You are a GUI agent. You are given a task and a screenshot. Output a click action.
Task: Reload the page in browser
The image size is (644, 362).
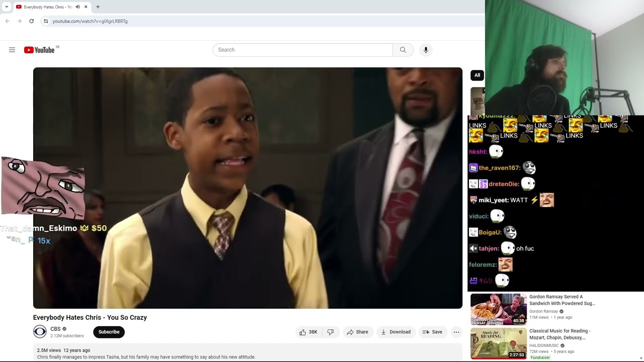(31, 21)
